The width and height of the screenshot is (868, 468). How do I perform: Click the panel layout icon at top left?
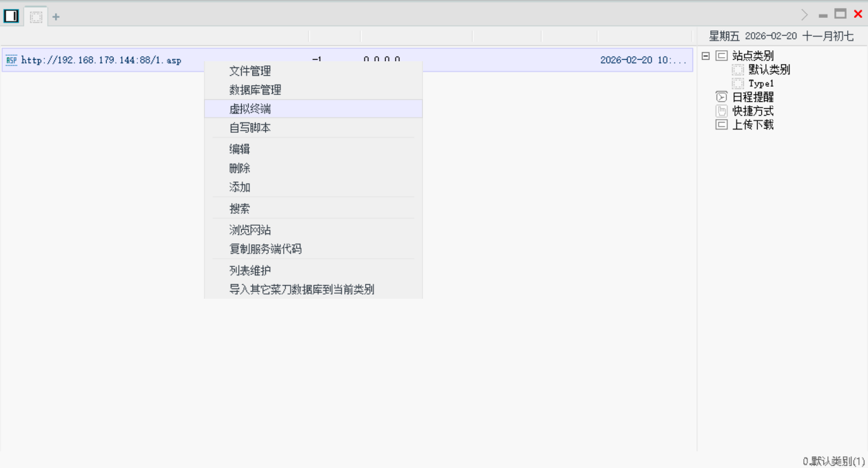(x=11, y=15)
